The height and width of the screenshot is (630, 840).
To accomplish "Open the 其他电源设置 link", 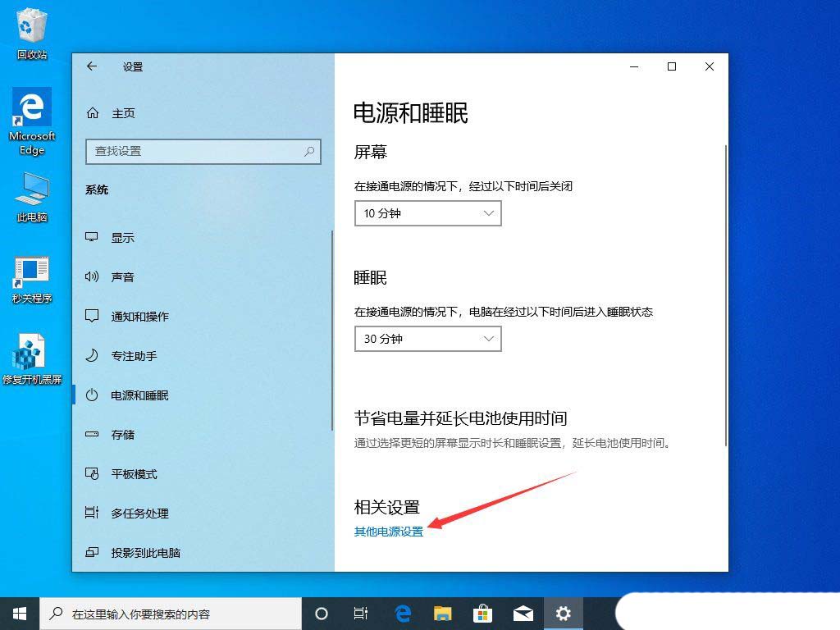I will (388, 531).
